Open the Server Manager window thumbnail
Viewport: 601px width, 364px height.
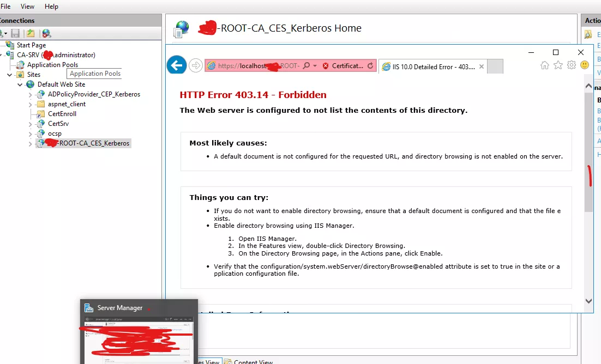[139, 332]
